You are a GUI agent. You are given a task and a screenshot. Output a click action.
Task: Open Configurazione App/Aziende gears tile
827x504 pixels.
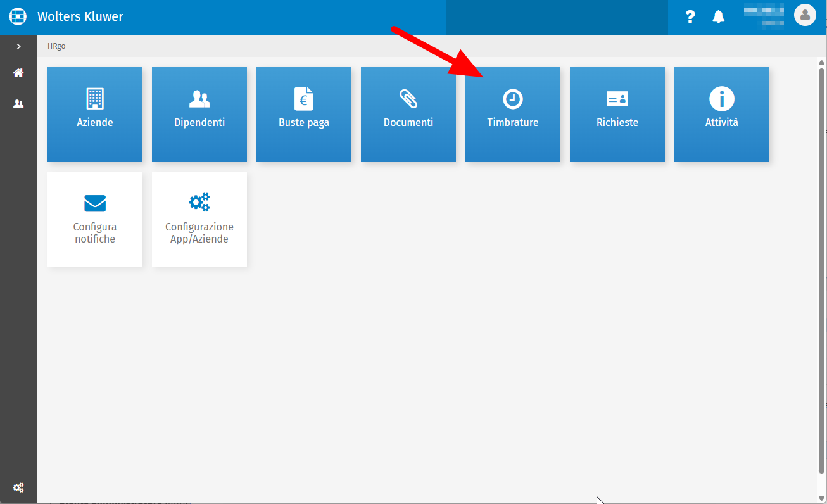coord(199,219)
